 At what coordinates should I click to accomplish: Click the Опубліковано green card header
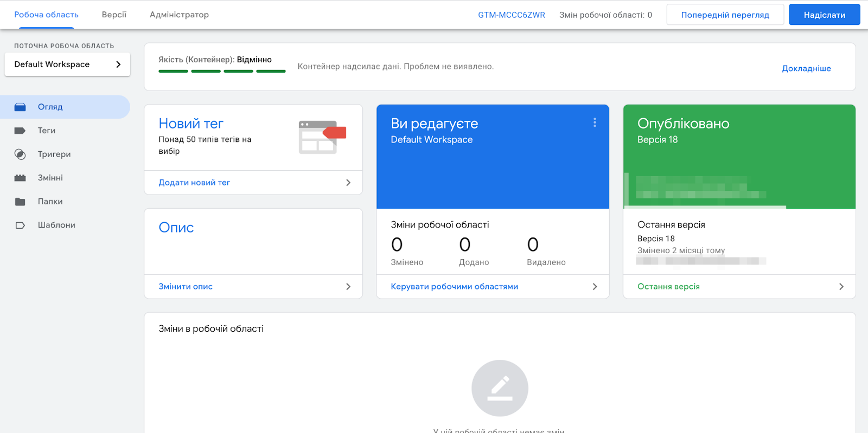(739, 157)
